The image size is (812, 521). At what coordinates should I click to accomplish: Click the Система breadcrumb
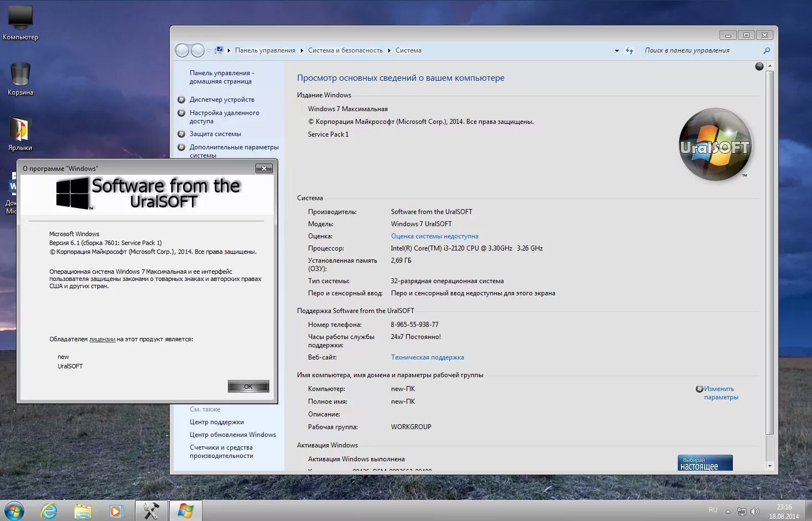[408, 50]
